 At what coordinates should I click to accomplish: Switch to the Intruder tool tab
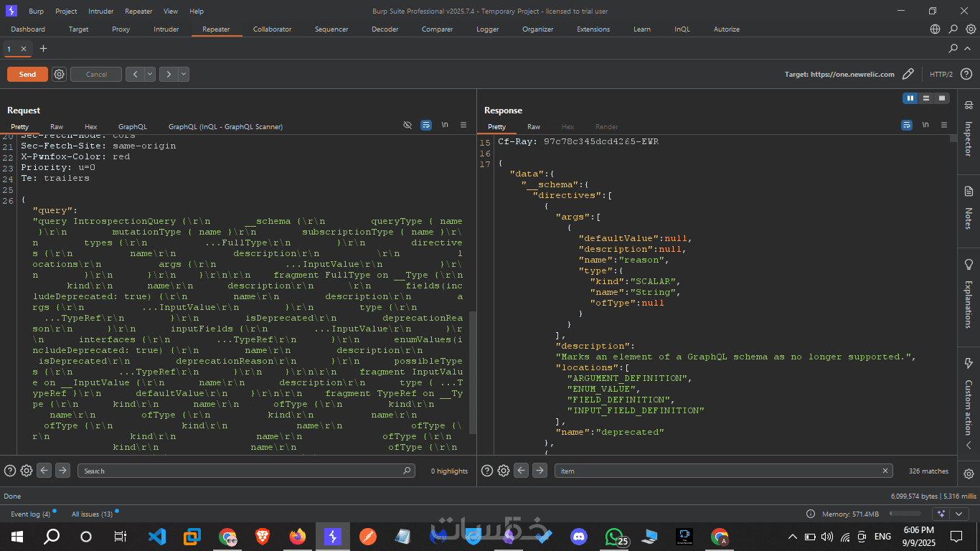click(166, 29)
